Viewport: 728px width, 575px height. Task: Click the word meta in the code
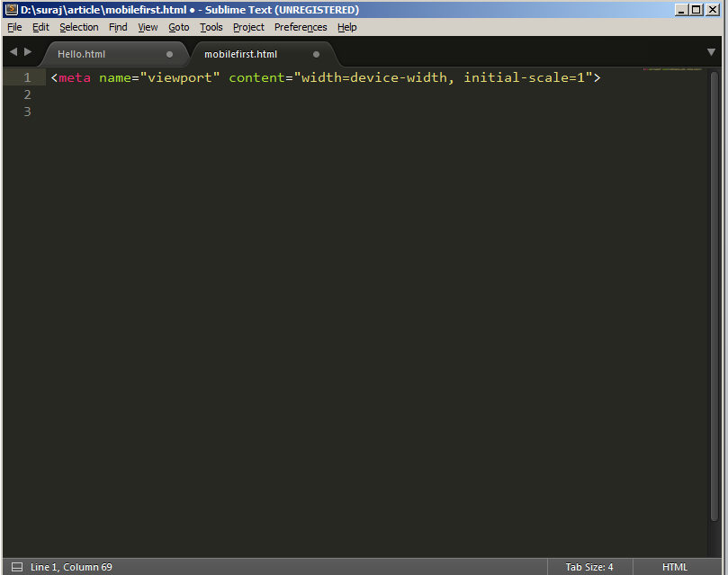[75, 77]
